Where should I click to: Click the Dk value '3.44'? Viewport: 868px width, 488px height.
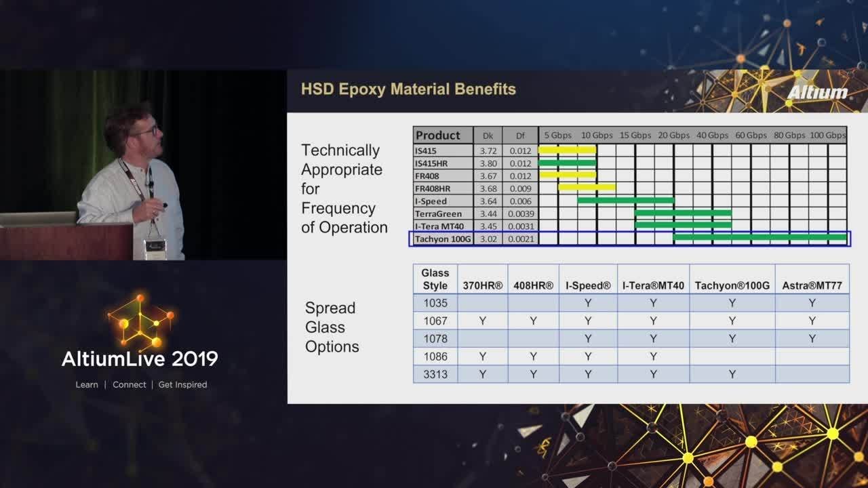click(488, 213)
